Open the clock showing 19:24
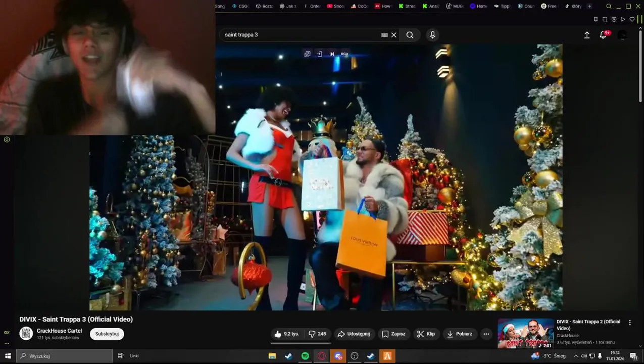This screenshot has width=644, height=364. click(615, 356)
